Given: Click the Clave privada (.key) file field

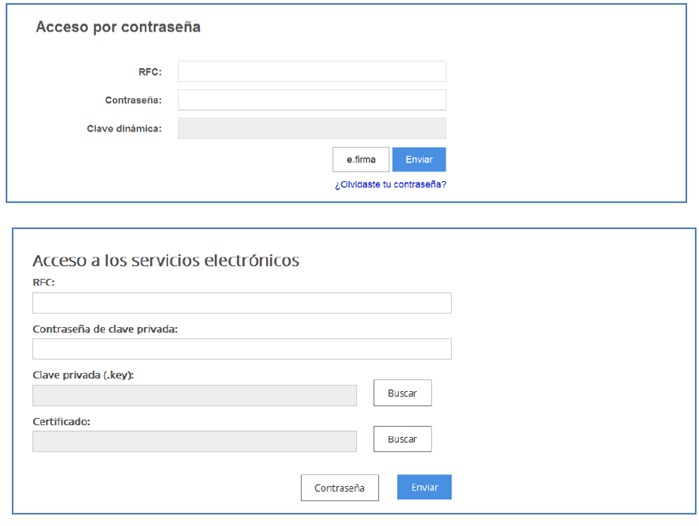Looking at the screenshot, I should [x=194, y=395].
